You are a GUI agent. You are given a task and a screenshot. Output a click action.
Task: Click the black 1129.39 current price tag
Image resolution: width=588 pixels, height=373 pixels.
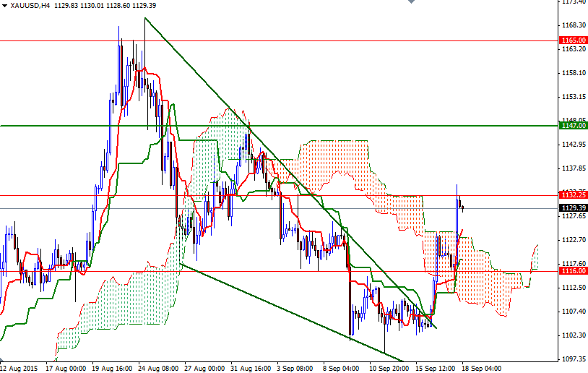[x=573, y=208]
